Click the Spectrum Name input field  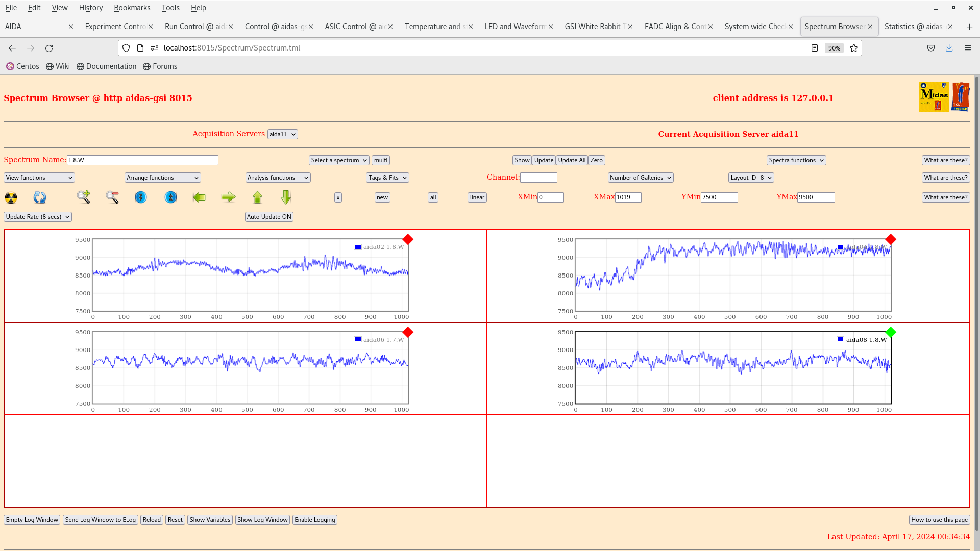click(x=142, y=160)
